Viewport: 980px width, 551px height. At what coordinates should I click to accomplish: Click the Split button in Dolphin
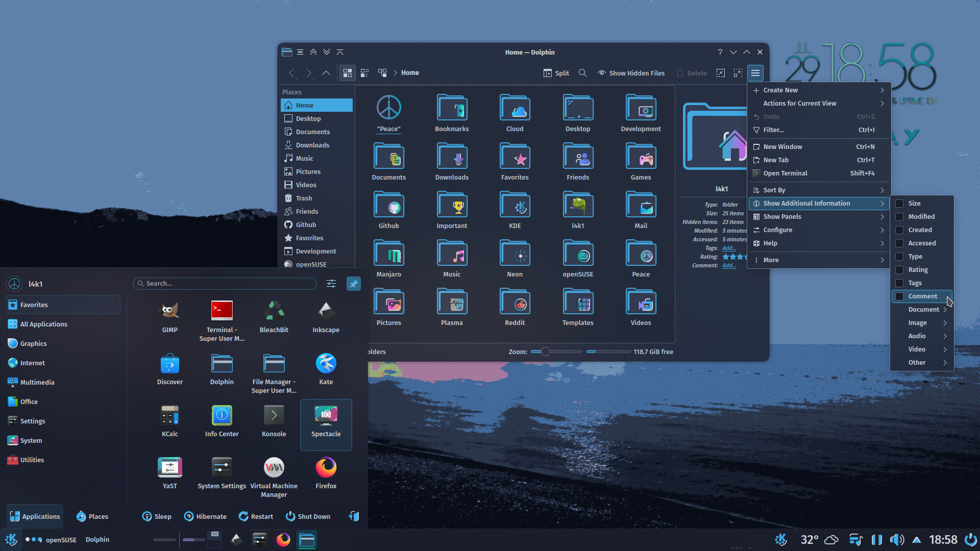coord(556,73)
